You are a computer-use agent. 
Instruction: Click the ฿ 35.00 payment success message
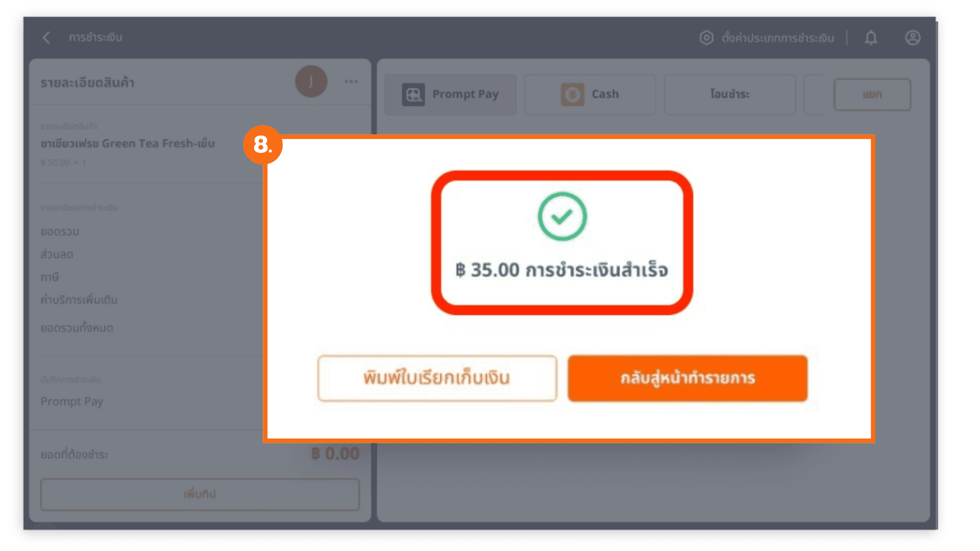click(561, 270)
